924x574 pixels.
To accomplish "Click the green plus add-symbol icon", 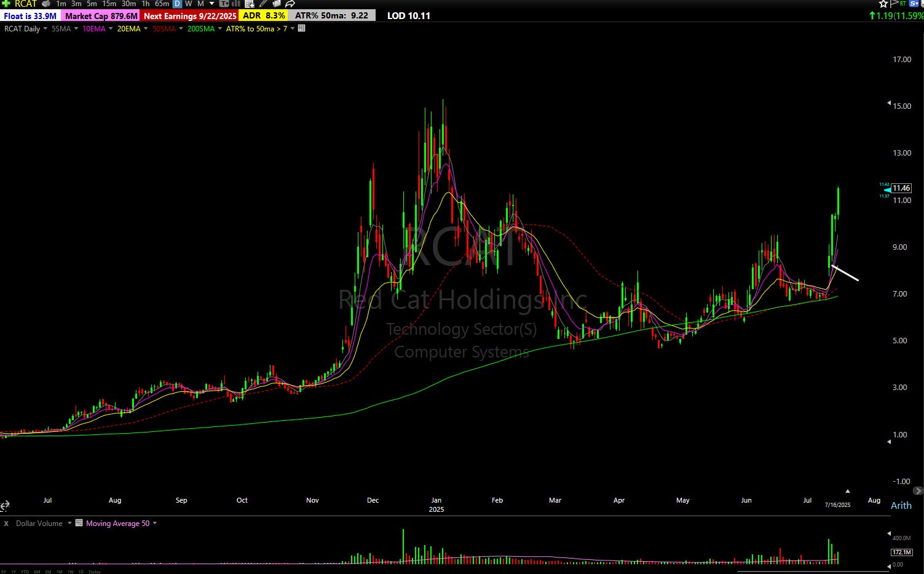I will [6, 4].
